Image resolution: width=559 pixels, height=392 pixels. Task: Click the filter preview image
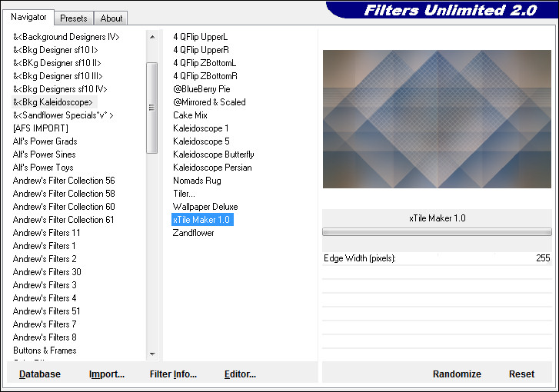pos(436,119)
